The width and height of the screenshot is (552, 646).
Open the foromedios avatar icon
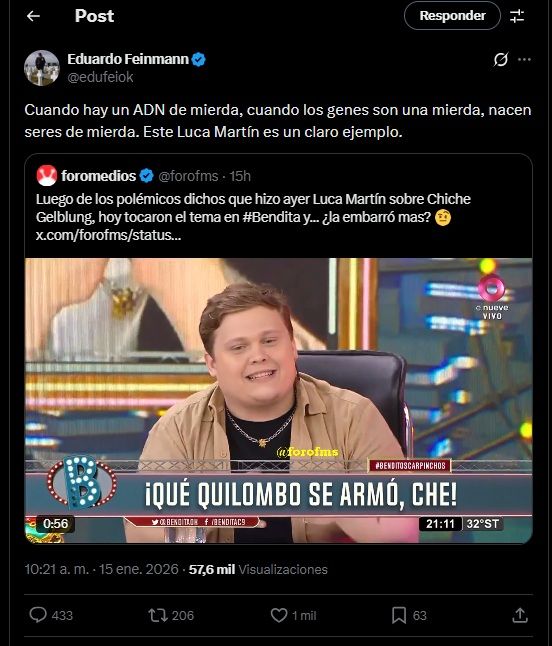47,176
